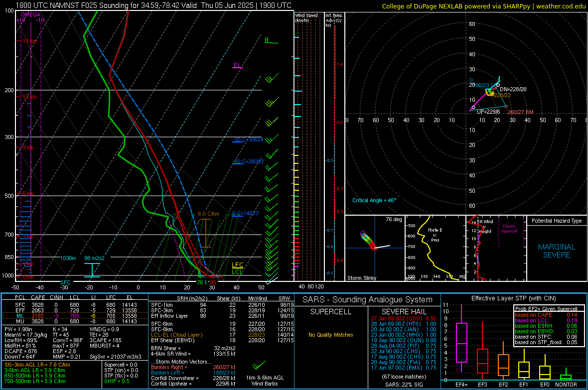
Task: Click the -30 C=30624' height label
Action: coord(248,139)
